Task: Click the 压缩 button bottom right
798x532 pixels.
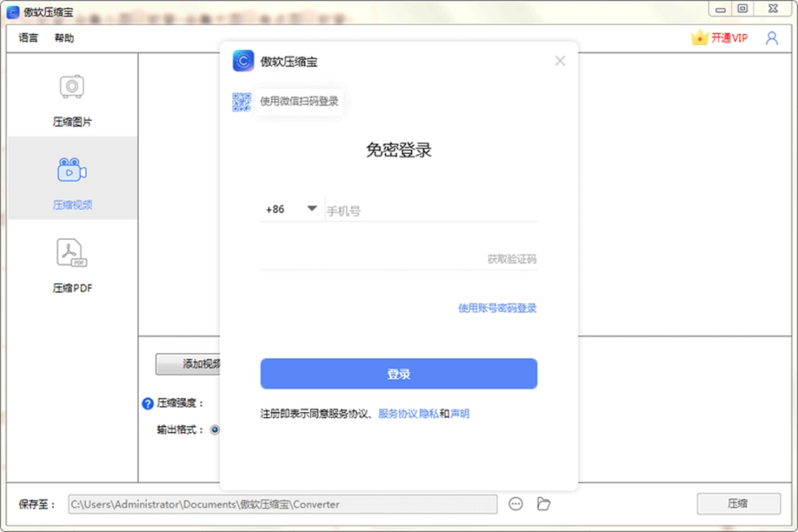Action: [739, 504]
